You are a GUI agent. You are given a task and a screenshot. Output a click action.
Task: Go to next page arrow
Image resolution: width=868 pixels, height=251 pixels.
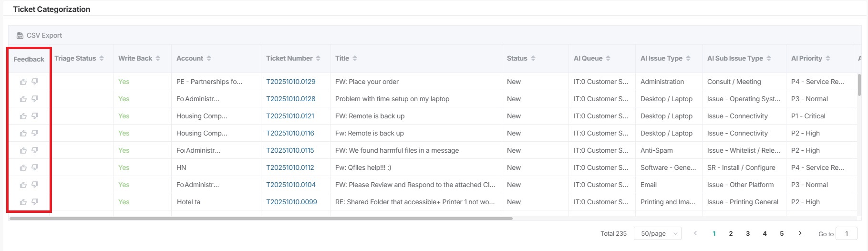click(800, 233)
